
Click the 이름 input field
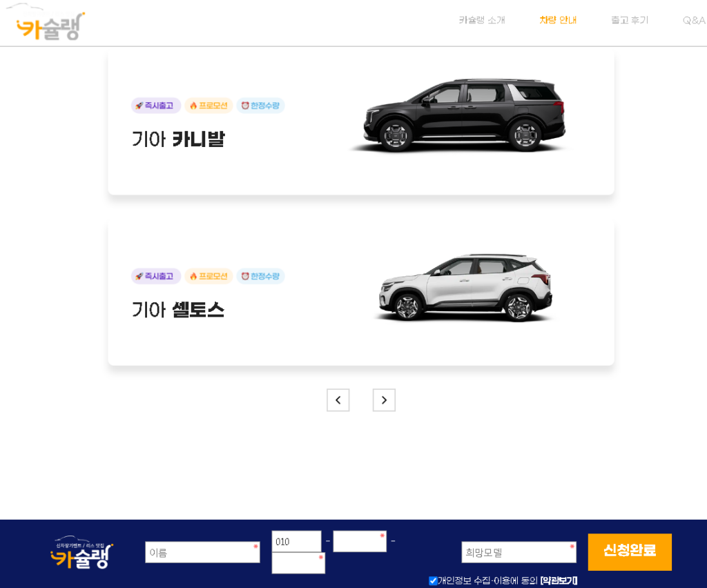(202, 552)
